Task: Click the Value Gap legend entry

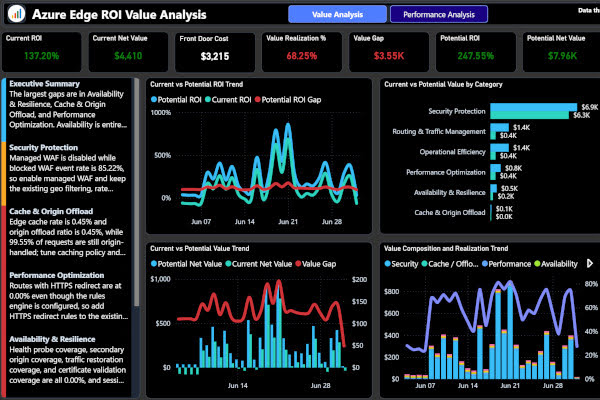Action: pyautogui.click(x=316, y=264)
